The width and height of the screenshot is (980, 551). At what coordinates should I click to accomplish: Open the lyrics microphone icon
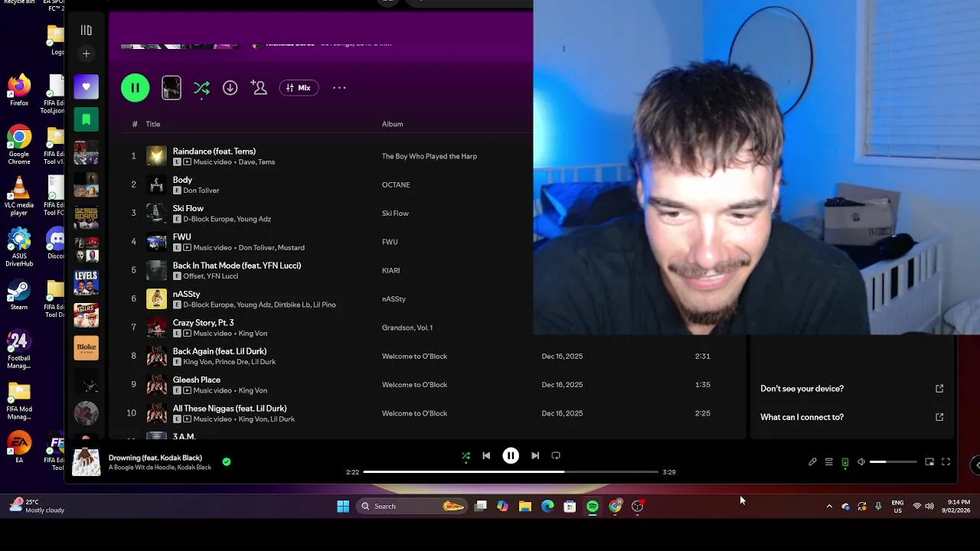tap(812, 462)
